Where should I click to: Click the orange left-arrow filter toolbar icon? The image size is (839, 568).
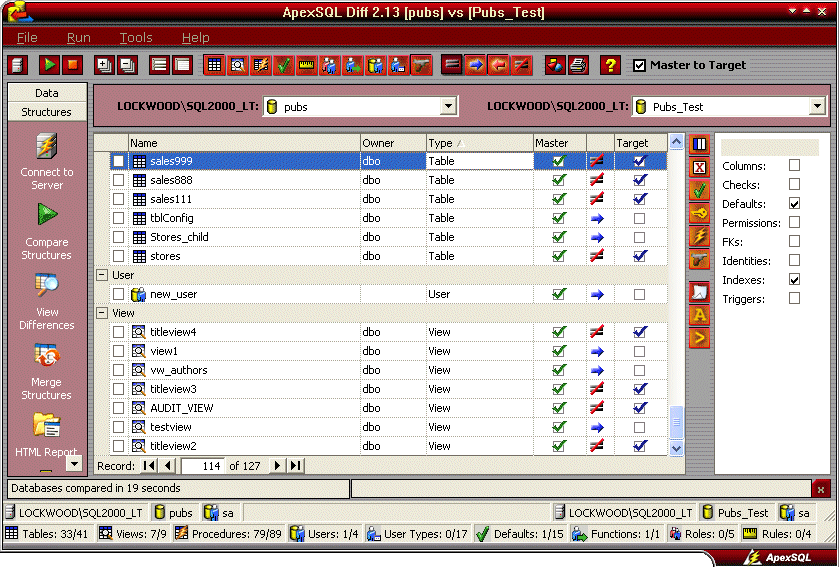[498, 65]
